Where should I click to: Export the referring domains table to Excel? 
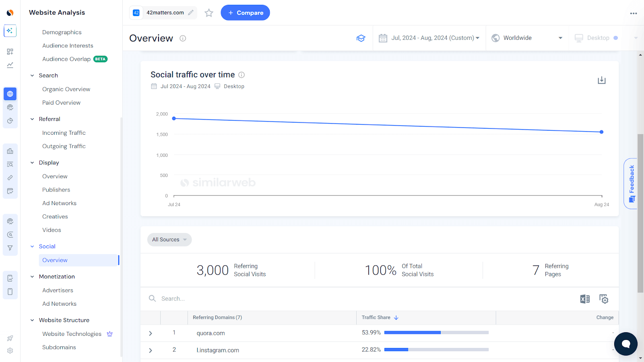[585, 299]
